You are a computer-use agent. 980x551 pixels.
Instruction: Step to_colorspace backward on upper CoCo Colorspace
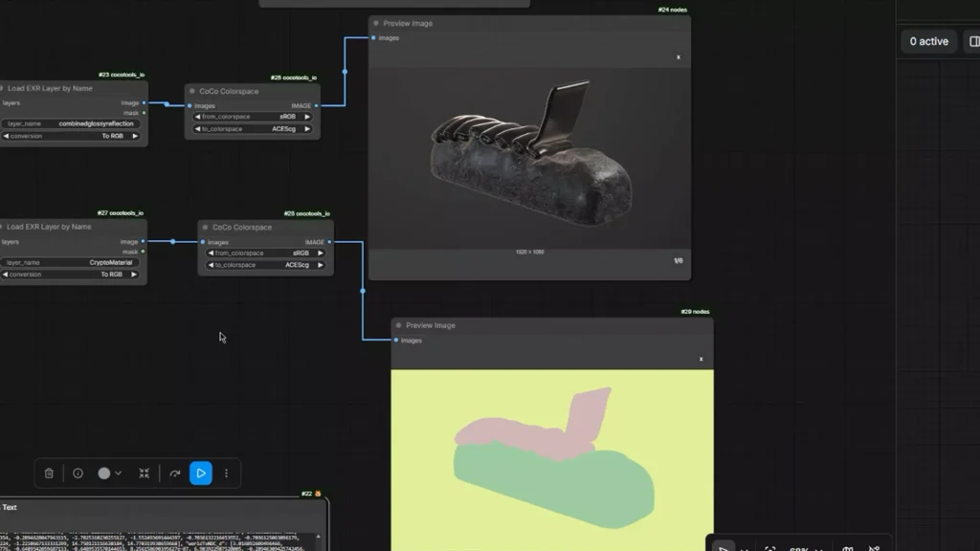pos(197,129)
